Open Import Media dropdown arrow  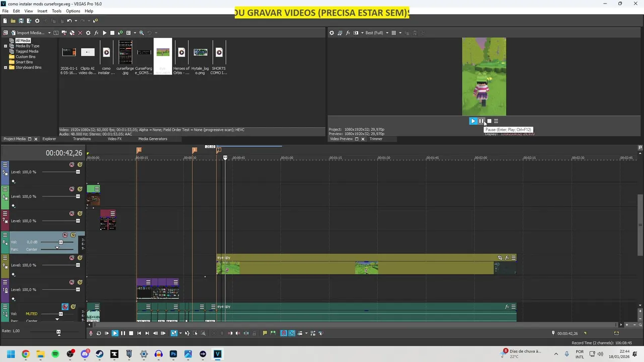pyautogui.click(x=49, y=33)
